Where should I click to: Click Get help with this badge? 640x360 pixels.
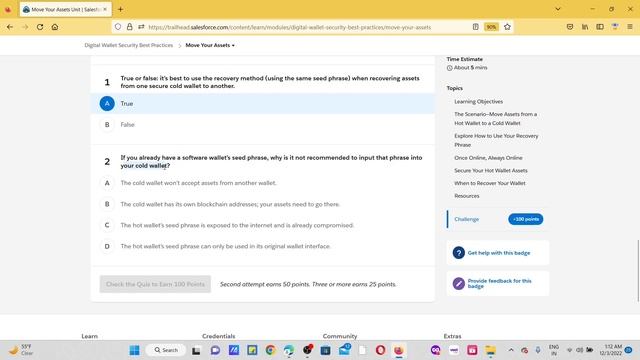tap(499, 253)
